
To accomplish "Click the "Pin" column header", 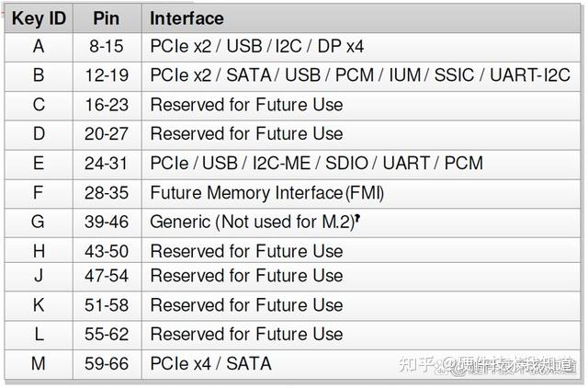I will [107, 18].
